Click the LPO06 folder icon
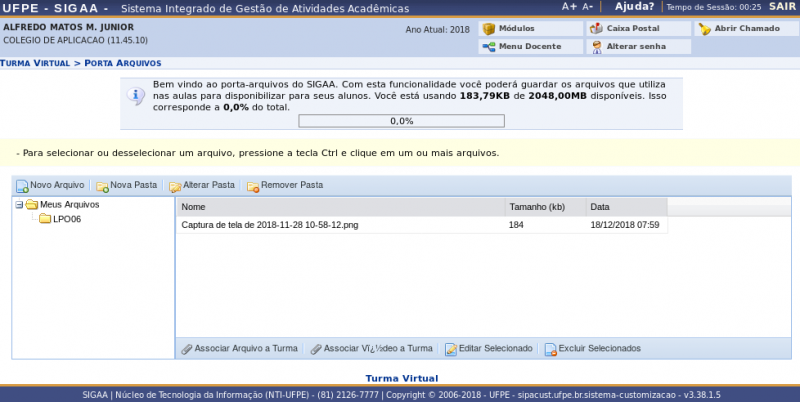Image resolution: width=800 pixels, height=402 pixels. (45, 219)
